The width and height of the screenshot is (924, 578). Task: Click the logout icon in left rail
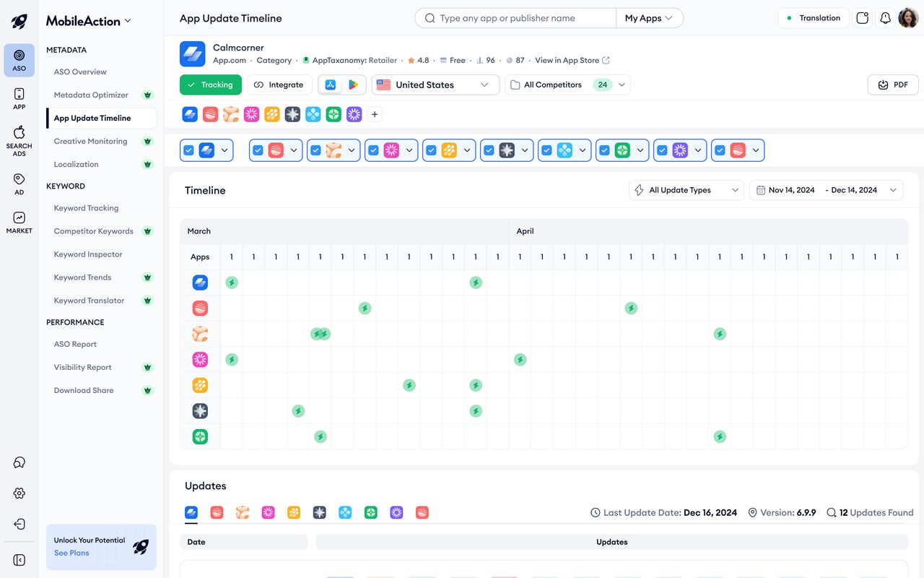[19, 524]
